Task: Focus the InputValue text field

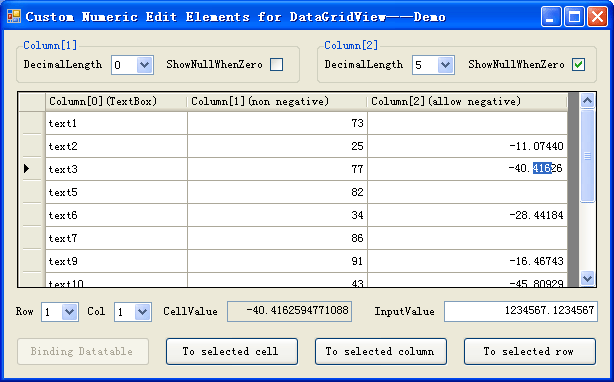Action: point(520,312)
